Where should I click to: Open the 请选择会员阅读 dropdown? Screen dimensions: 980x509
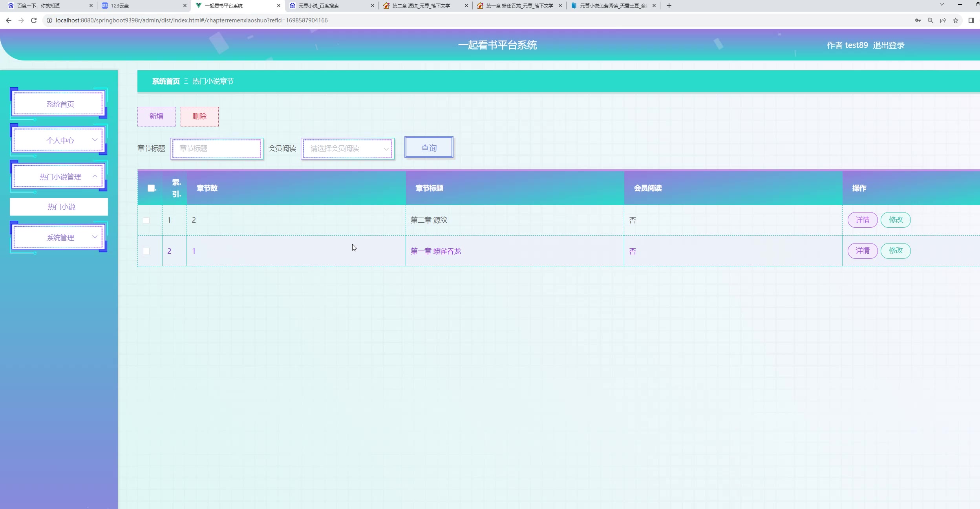[347, 148]
